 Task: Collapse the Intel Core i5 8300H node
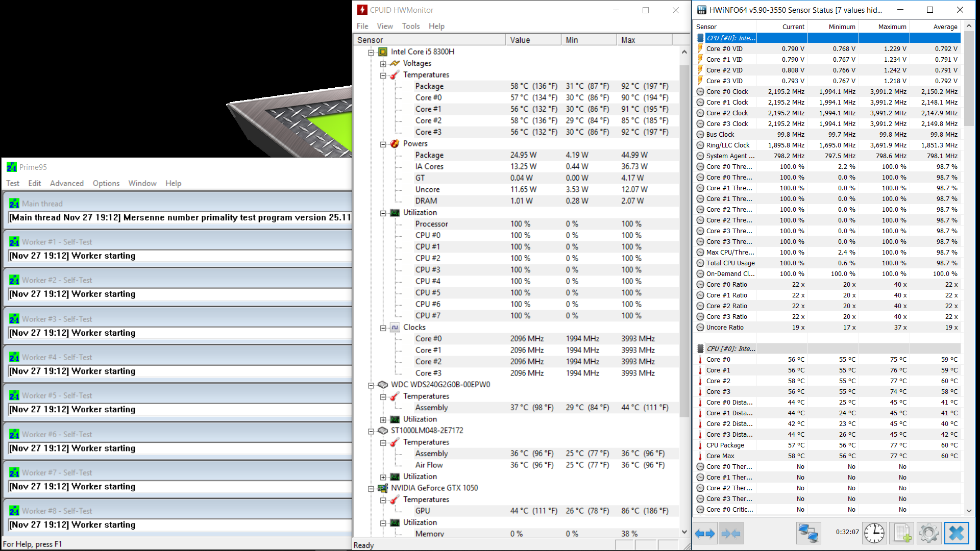371,52
